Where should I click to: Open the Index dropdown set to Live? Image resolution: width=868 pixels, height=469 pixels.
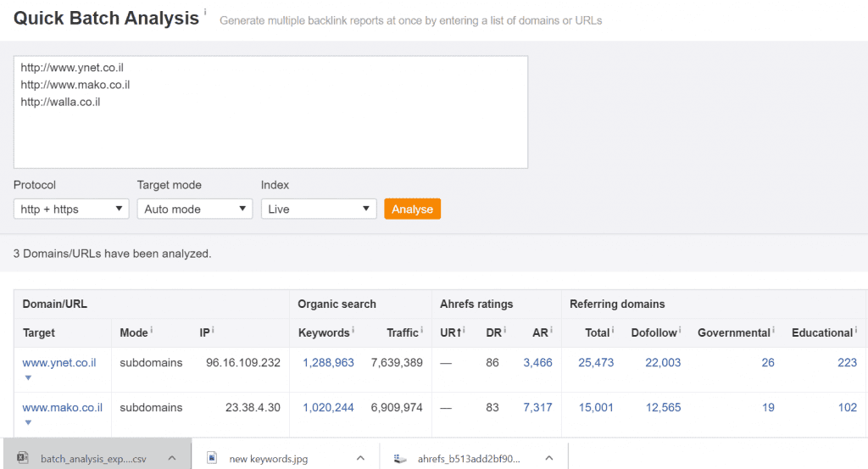coord(319,209)
